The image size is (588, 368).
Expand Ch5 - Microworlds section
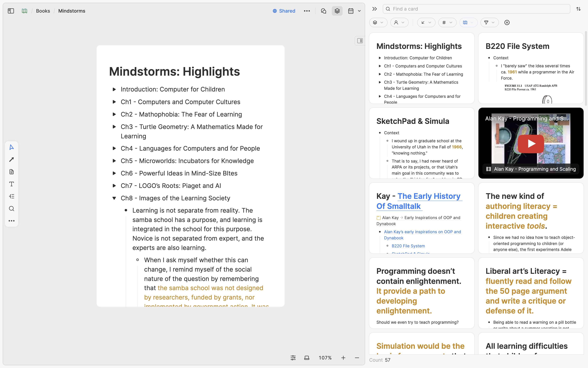[x=114, y=161]
